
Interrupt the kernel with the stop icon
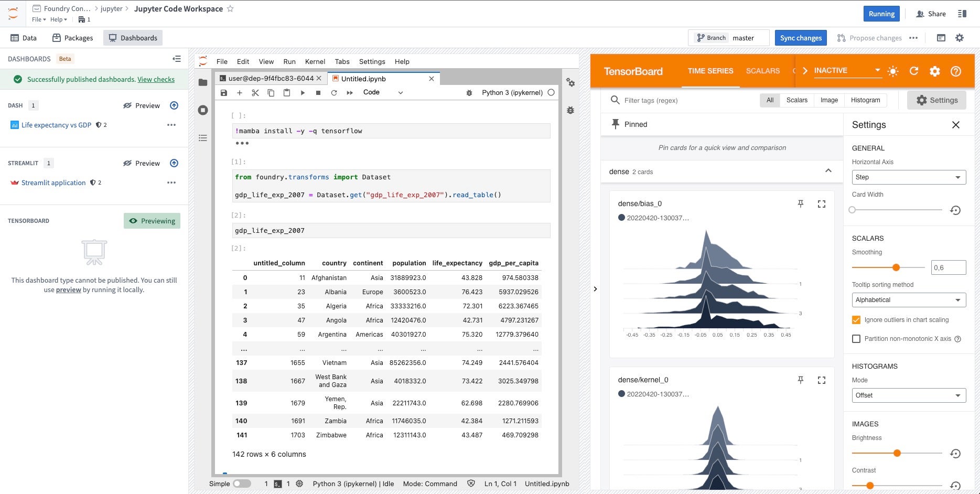(318, 93)
